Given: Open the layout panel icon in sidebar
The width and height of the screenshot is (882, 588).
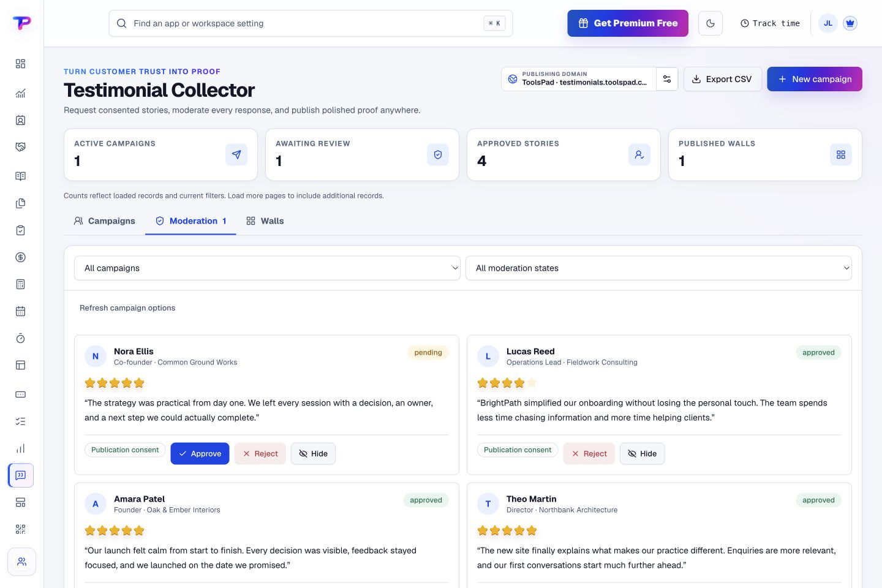Looking at the screenshot, I should [x=20, y=365].
